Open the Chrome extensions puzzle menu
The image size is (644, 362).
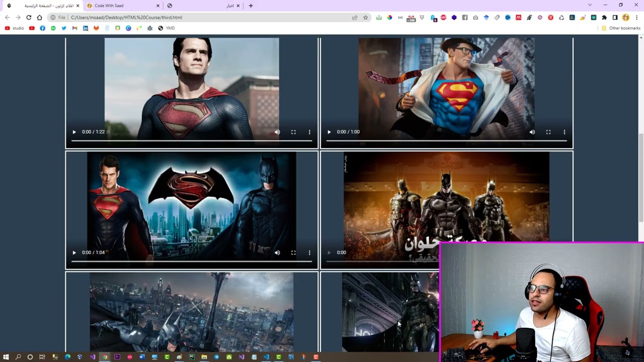coord(604,18)
